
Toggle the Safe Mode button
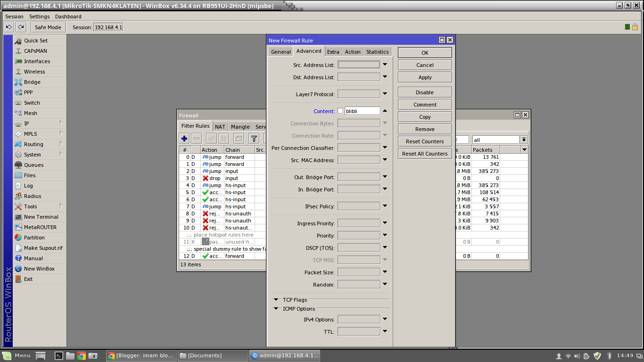[48, 27]
